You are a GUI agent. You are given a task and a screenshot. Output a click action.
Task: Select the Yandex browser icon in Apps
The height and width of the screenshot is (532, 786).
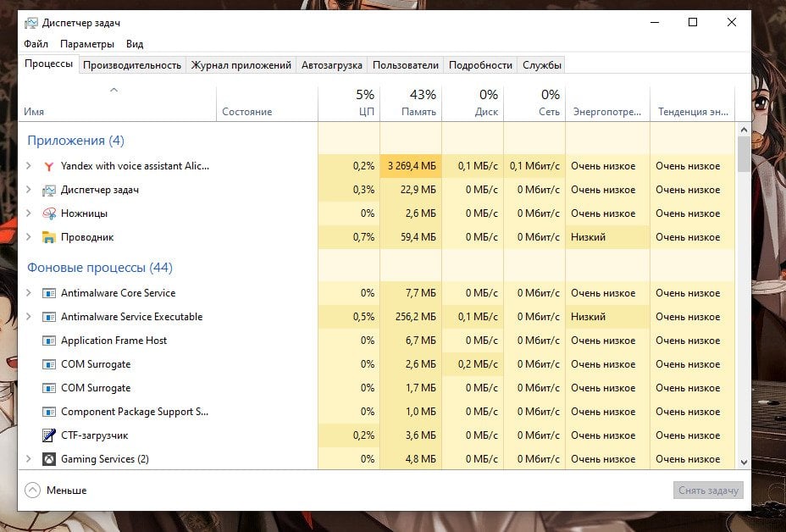tap(48, 166)
